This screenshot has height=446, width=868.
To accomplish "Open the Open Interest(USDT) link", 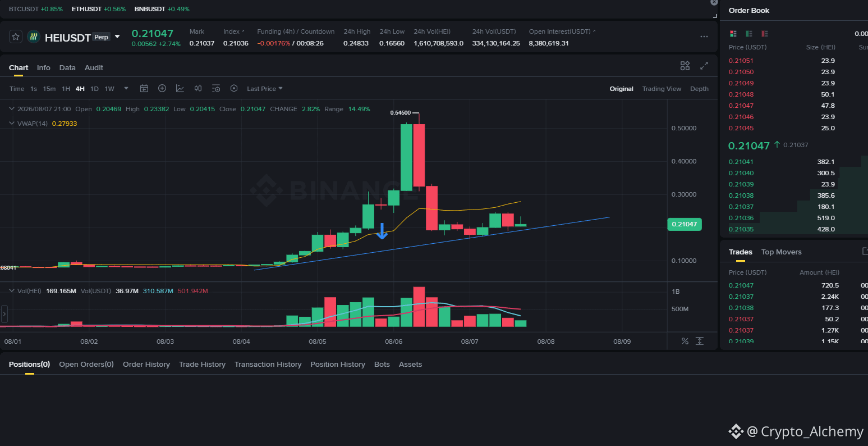I will tap(562, 31).
